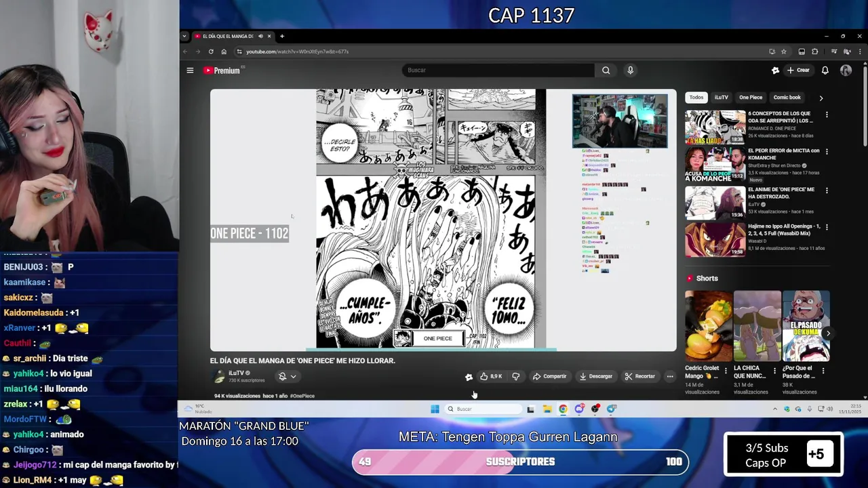Open Discord from the taskbar
This screenshot has width=868, height=488.
click(579, 409)
